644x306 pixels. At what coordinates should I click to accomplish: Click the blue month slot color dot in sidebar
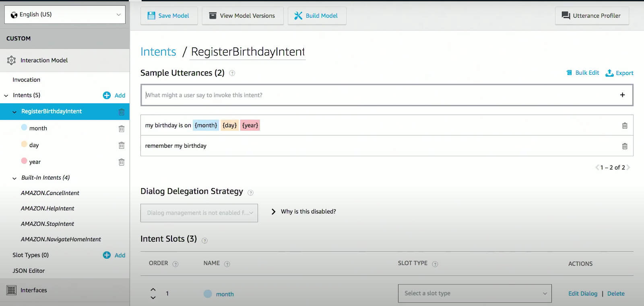coord(24,127)
